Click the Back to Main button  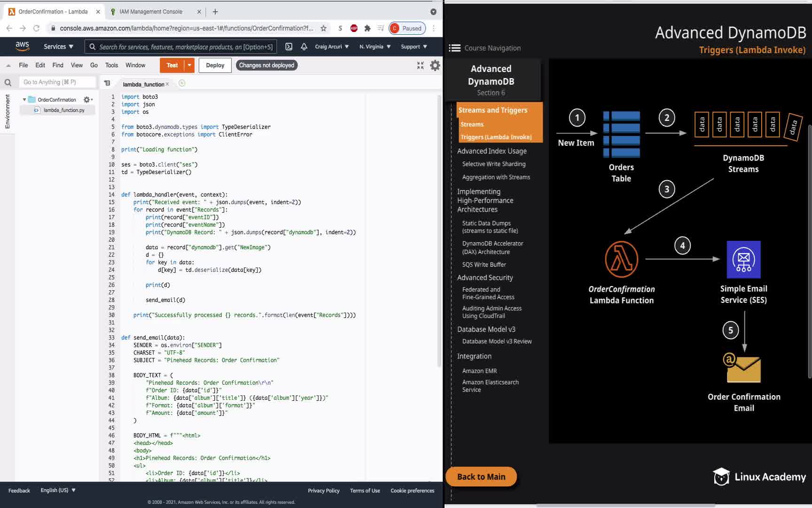point(481,476)
